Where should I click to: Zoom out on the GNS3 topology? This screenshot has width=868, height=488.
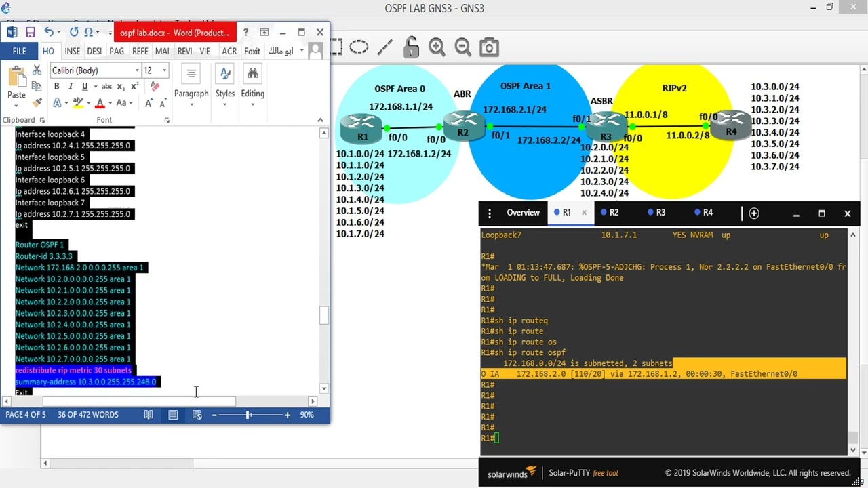pos(463,47)
